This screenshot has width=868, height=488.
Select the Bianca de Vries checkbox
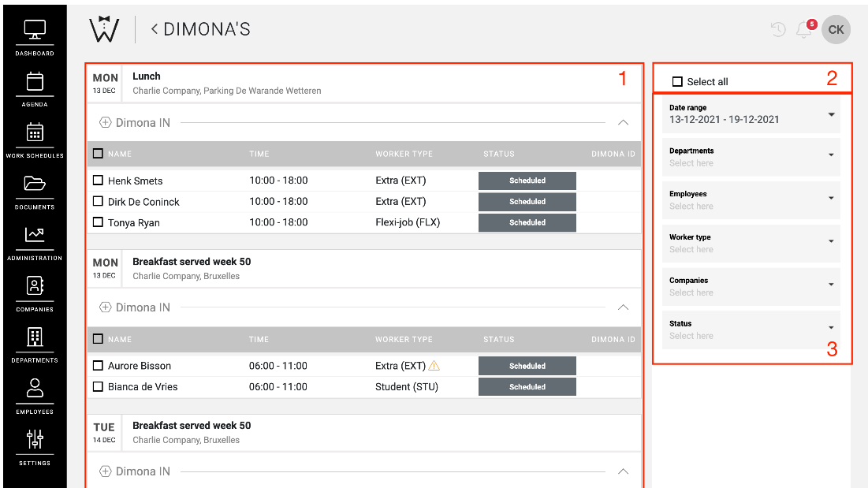pos(99,387)
